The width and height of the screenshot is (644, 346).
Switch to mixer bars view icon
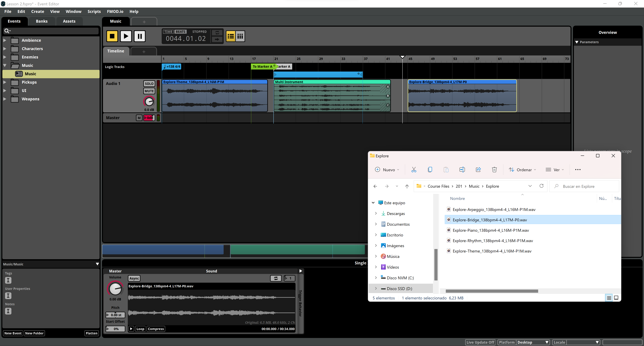coord(240,36)
